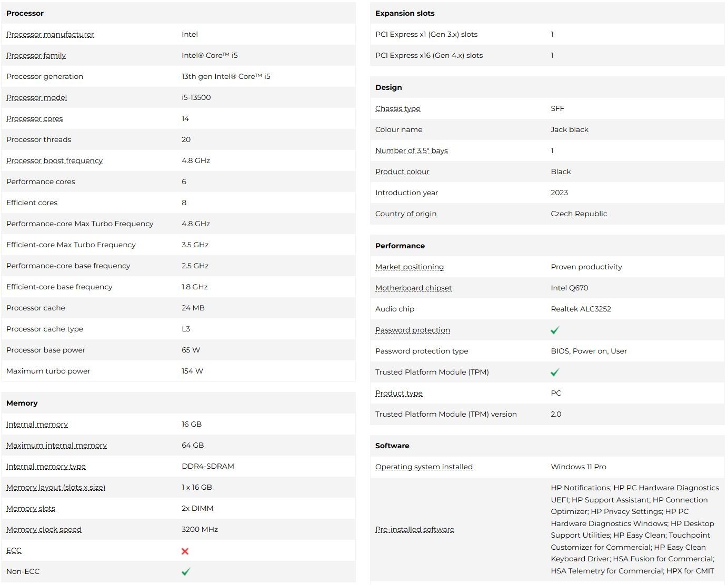Click the Maximum internal memory label
The width and height of the screenshot is (728, 585).
[56, 446]
